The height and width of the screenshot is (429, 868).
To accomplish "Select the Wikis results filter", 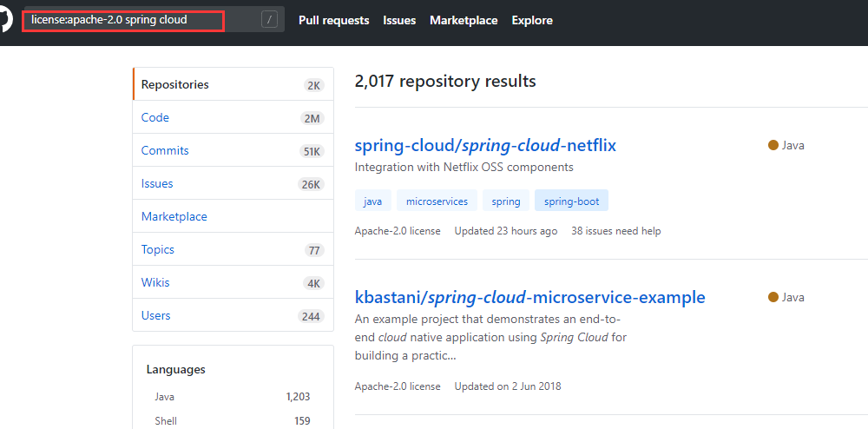I will click(233, 282).
